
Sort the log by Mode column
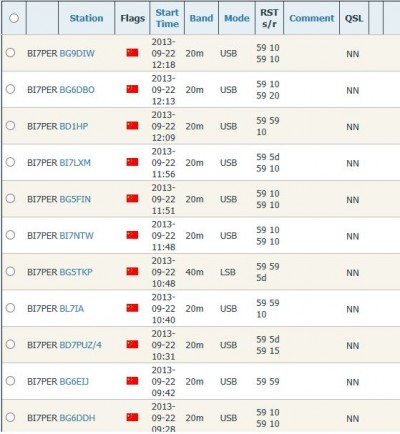click(237, 18)
